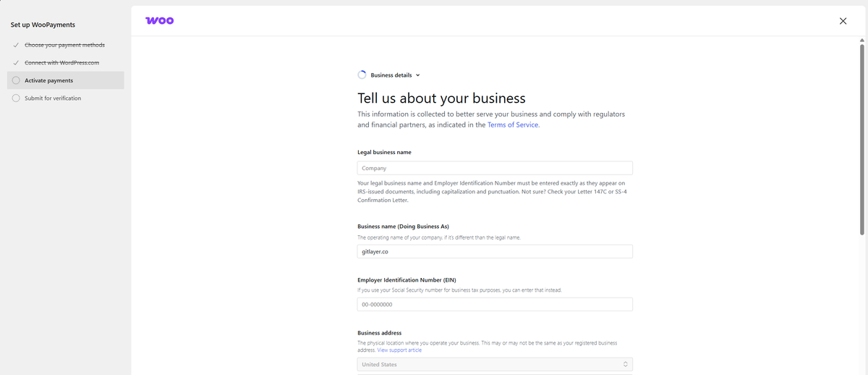Click the circle icon beside Activate payments

pyautogui.click(x=16, y=80)
